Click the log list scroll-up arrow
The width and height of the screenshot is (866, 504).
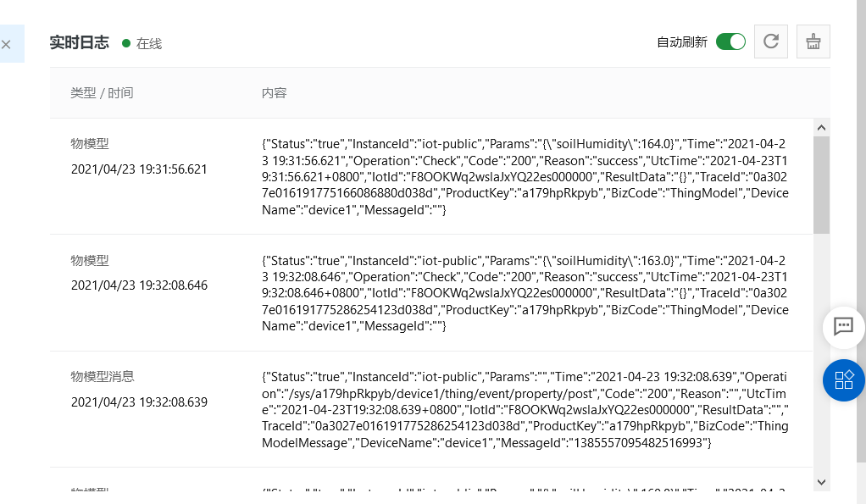[x=821, y=128]
